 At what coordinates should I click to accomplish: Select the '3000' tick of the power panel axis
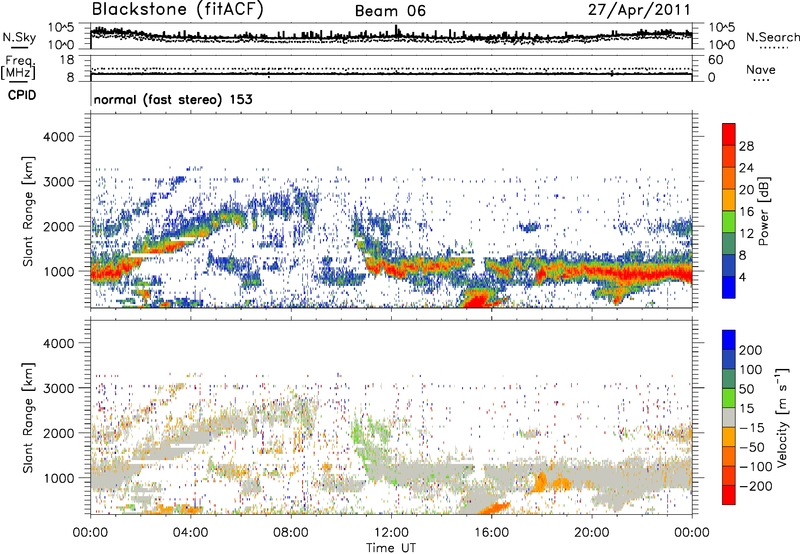coord(58,182)
